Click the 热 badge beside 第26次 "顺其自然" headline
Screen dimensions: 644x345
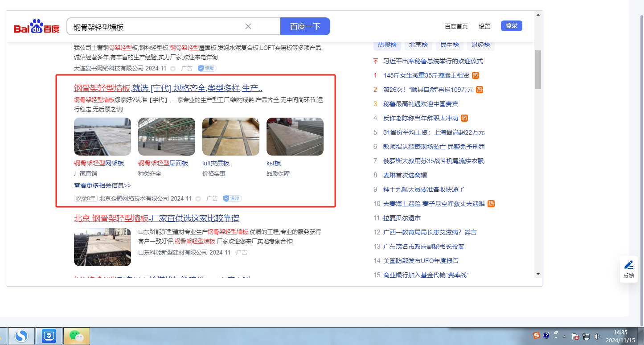pyautogui.click(x=480, y=90)
